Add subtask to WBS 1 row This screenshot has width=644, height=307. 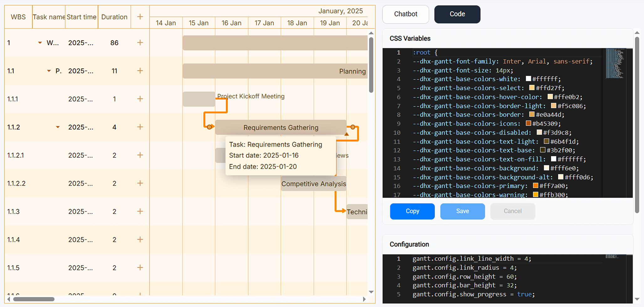click(x=140, y=43)
